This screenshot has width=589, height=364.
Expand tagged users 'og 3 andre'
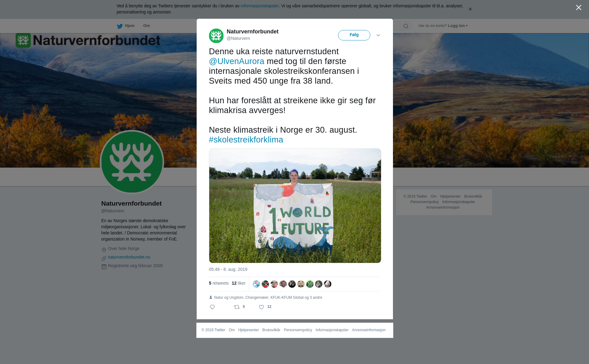point(313,298)
